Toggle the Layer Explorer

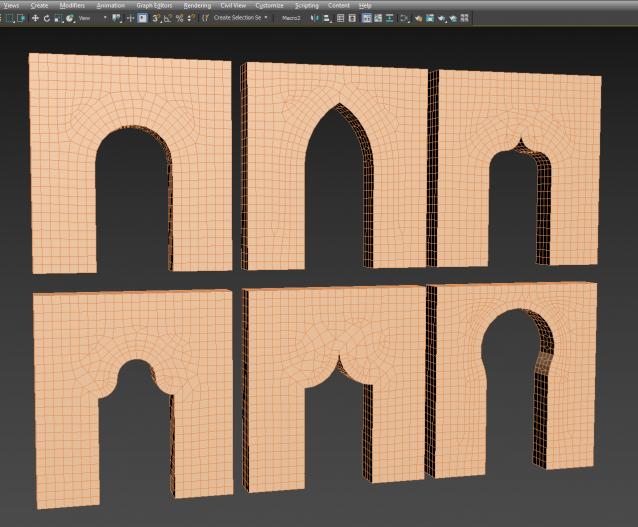click(352, 18)
